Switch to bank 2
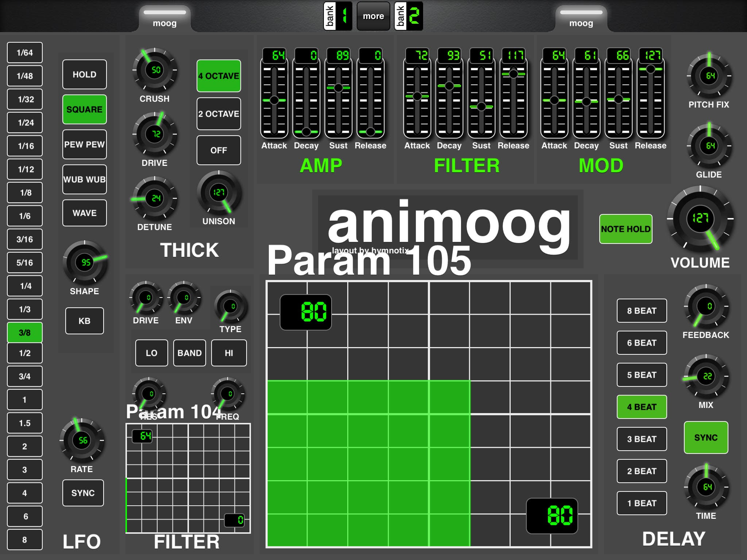 coord(409,16)
